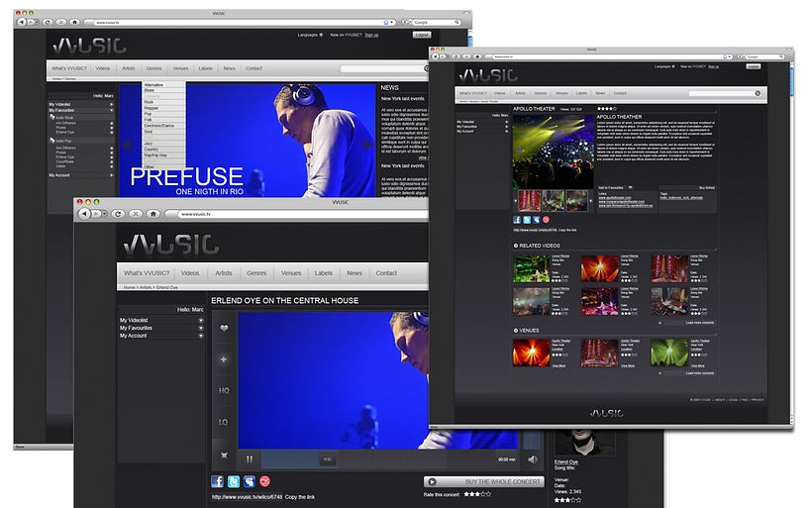Open the green venue thumbnail in VENUES section
The width and height of the screenshot is (812, 508).
tap(668, 353)
